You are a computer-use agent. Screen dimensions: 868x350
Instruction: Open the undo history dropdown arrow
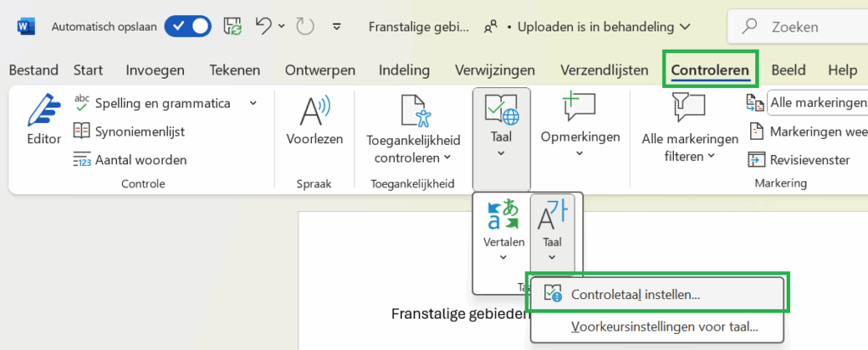coord(281,26)
